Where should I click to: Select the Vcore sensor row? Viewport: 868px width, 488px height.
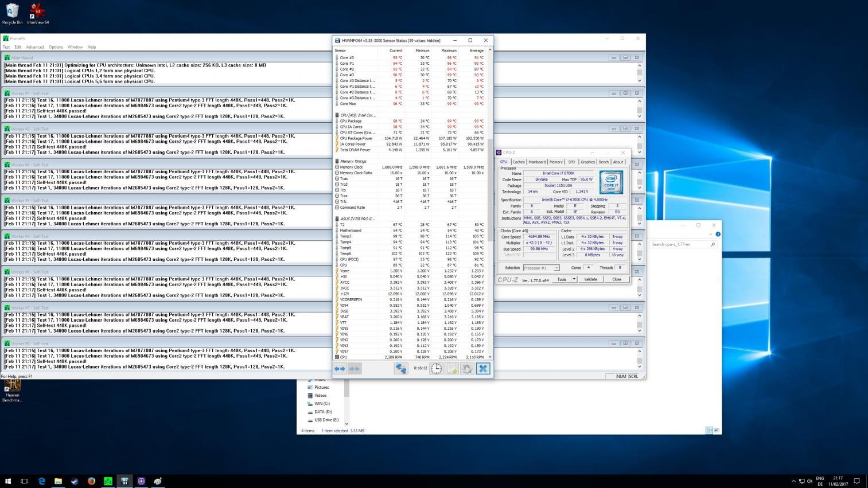point(410,271)
